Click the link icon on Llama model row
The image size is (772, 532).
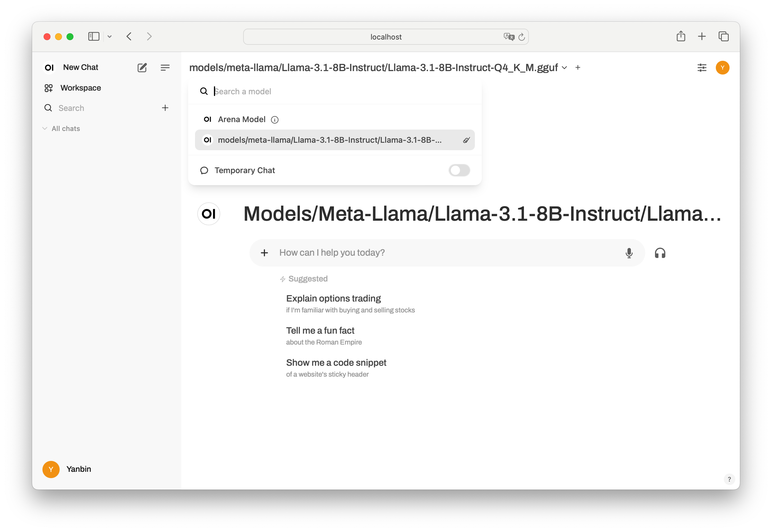466,140
